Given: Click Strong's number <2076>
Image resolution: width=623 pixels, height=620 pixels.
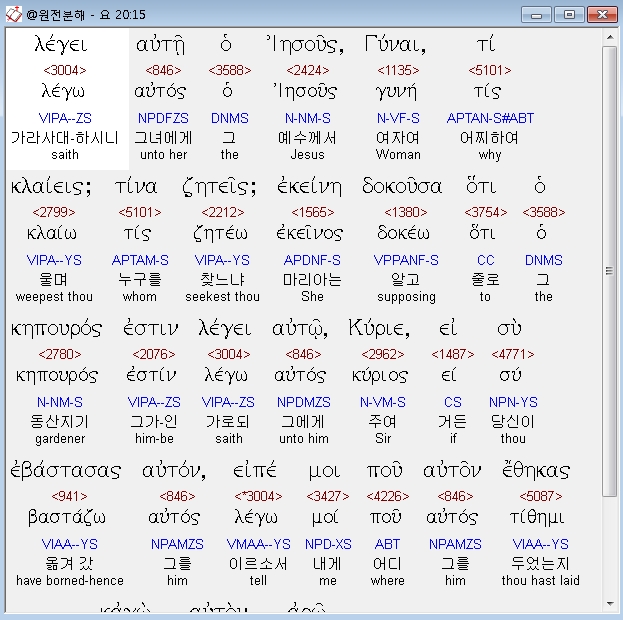Looking at the screenshot, I should tap(153, 354).
